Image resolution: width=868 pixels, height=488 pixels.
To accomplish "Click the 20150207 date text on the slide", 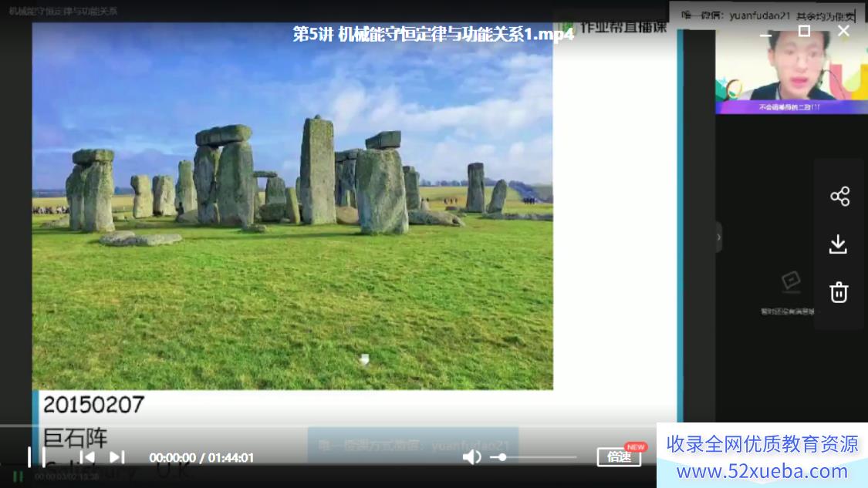I will point(93,405).
